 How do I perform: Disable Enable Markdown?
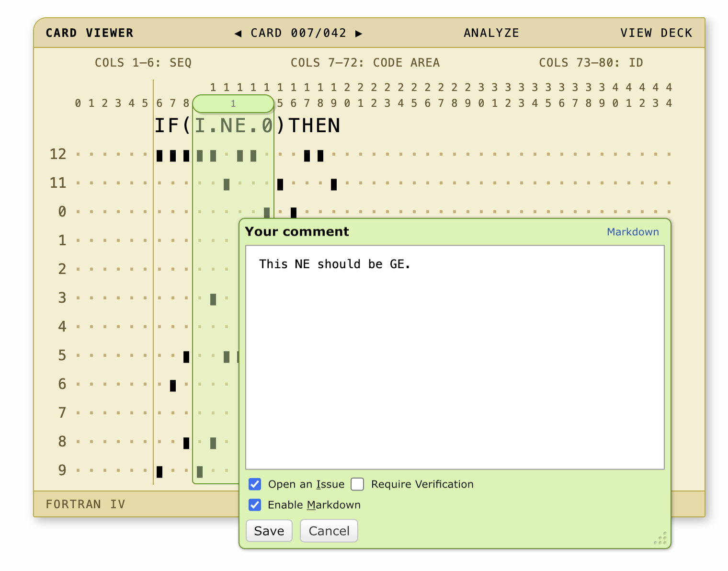[x=254, y=505]
